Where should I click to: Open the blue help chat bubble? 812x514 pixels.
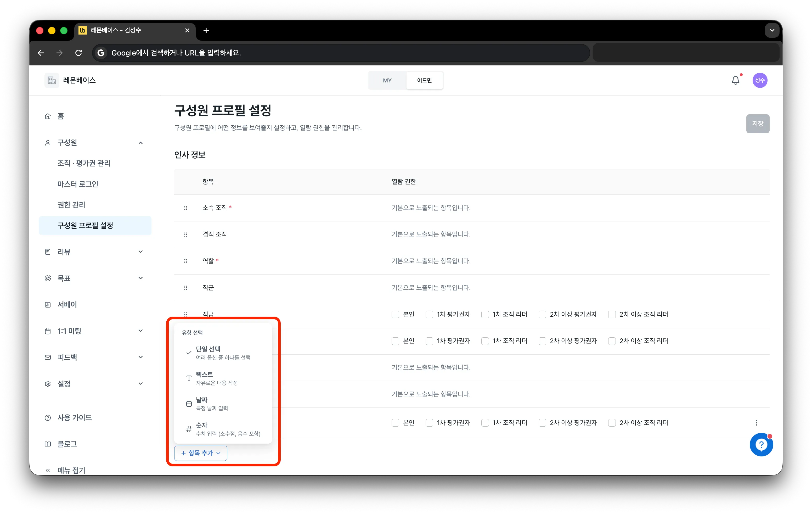[x=761, y=445]
